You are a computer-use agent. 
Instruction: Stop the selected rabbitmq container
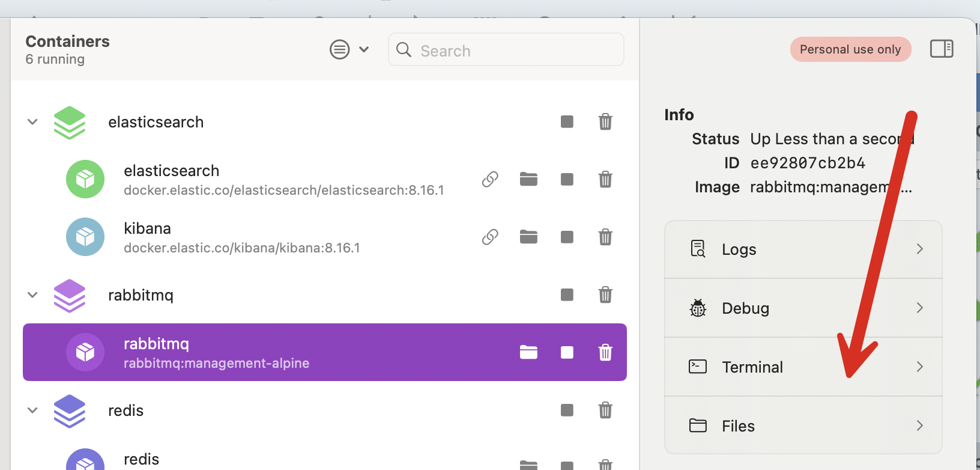point(567,353)
